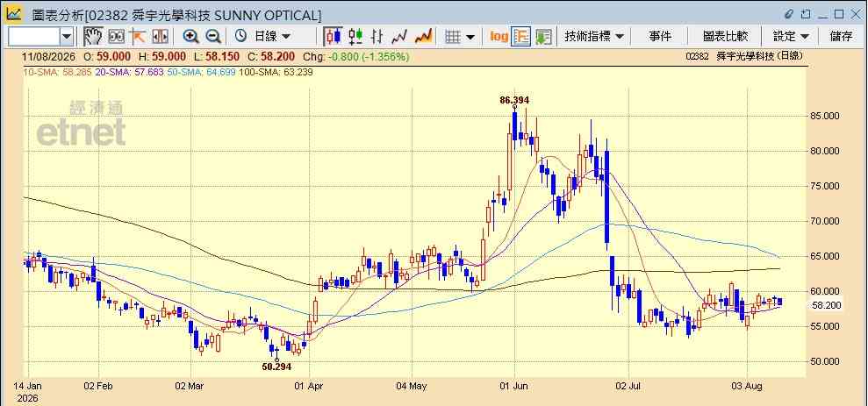
Task: Open 圖表比較 chart comparison
Action: [725, 37]
